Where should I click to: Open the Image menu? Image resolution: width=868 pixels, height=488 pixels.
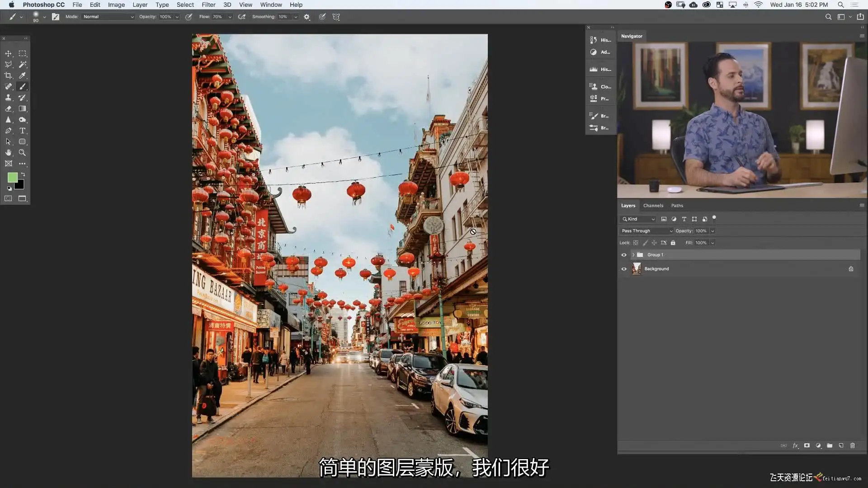(x=116, y=5)
